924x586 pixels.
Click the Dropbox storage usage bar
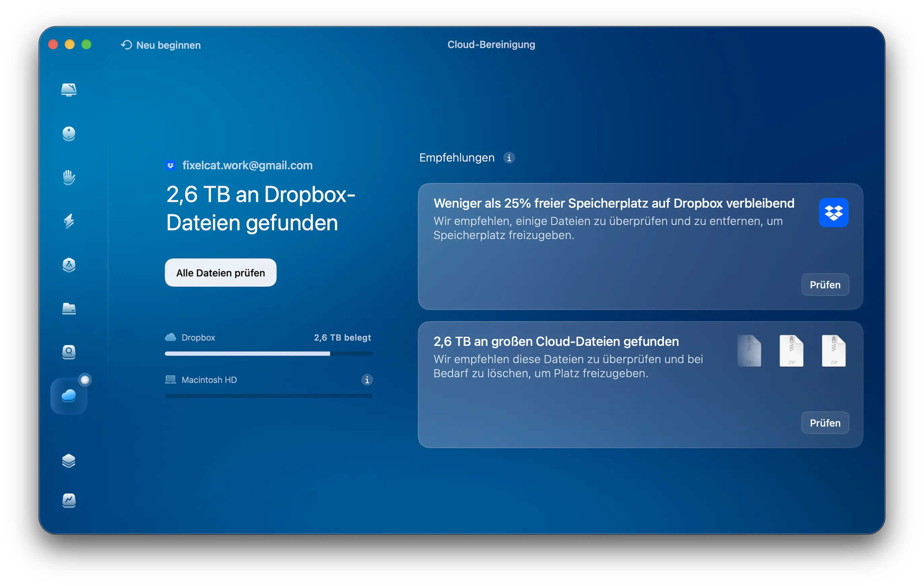[x=268, y=353]
